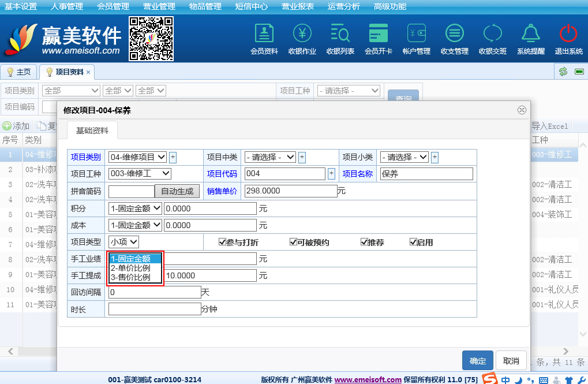This screenshot has height=384, width=588.
Task: Click the 确定 confirm button
Action: pos(477,361)
